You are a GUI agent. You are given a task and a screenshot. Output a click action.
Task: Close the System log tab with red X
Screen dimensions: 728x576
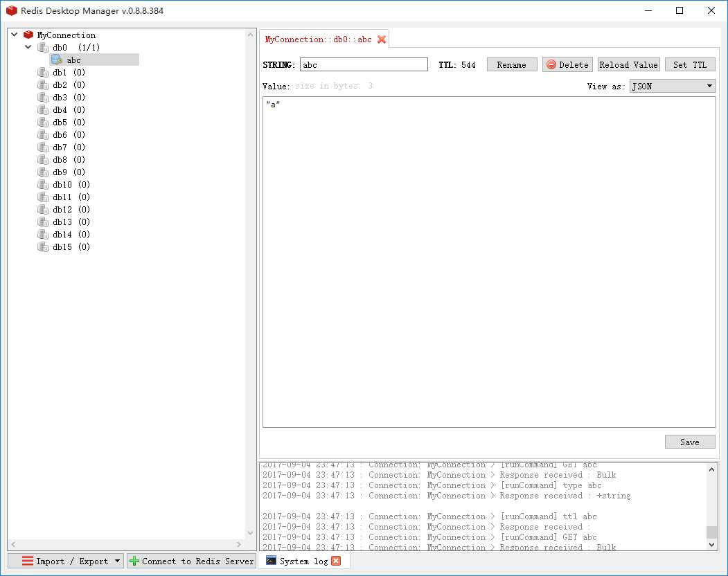(x=336, y=561)
